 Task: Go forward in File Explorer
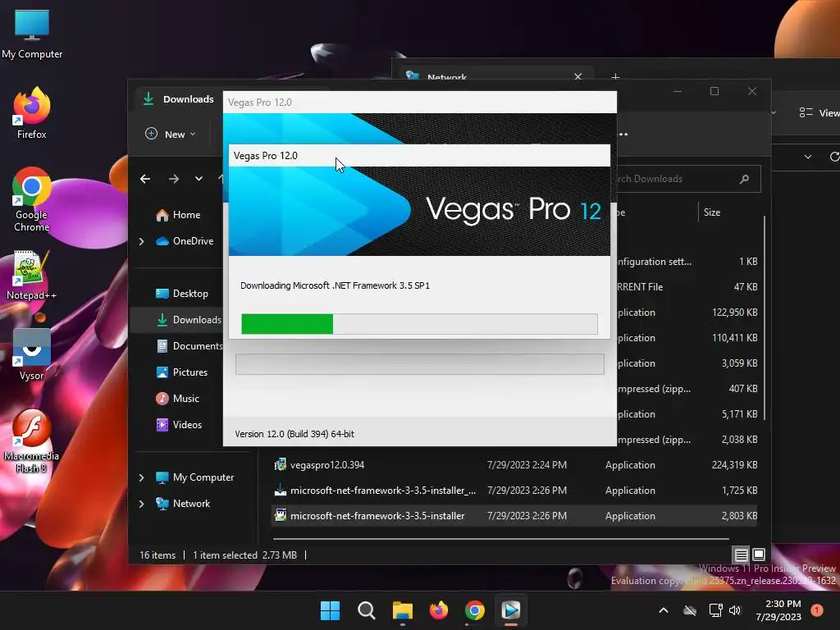174,179
